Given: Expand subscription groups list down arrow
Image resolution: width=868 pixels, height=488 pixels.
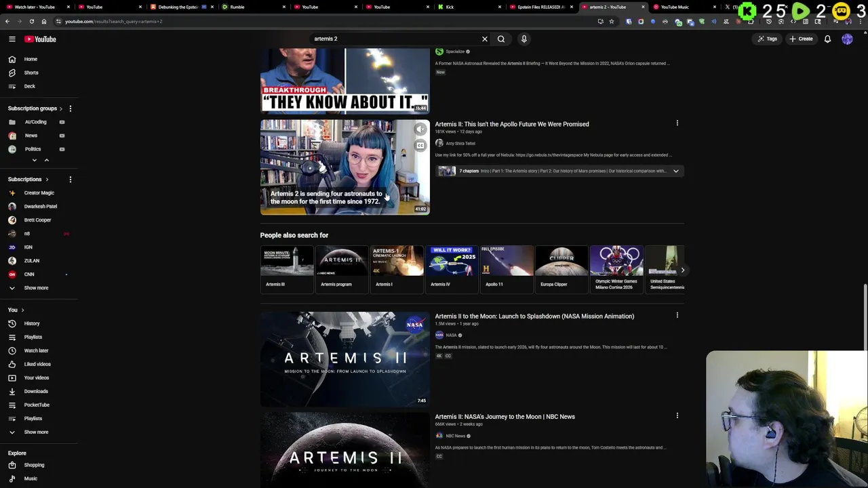Looking at the screenshot, I should [34, 160].
